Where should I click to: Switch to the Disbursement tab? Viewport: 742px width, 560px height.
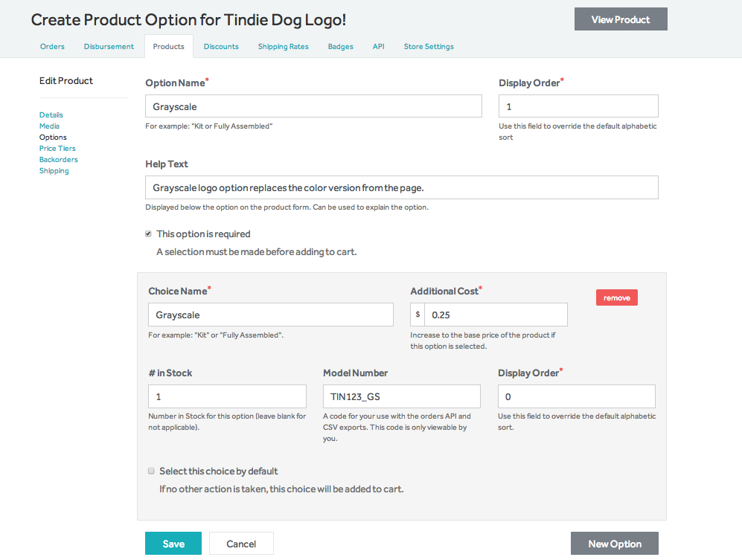pyautogui.click(x=109, y=47)
